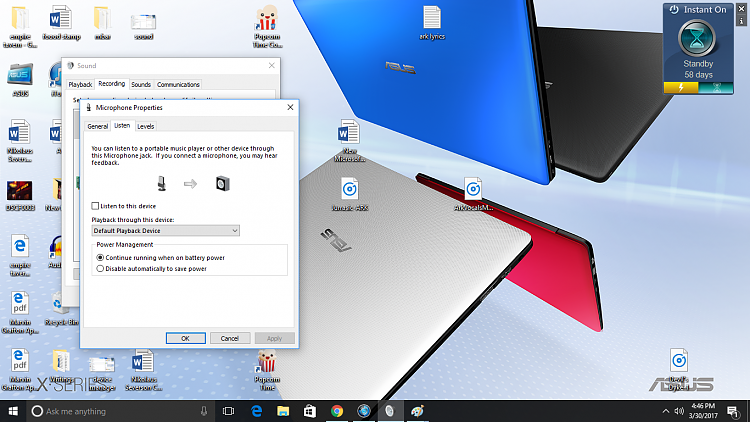This screenshot has width=750, height=422.
Task: Click the Task View button on taskbar
Action: coord(228,411)
